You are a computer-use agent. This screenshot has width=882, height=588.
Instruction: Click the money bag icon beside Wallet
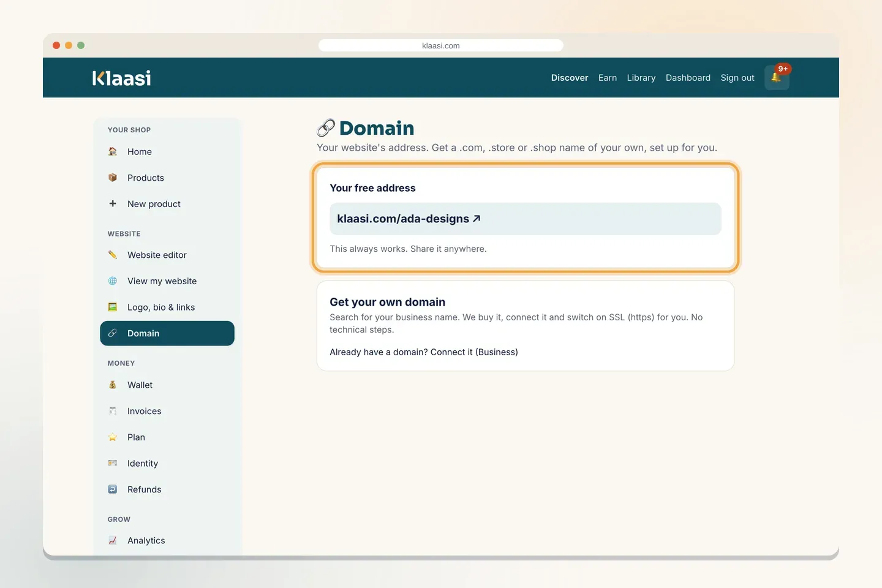113,385
